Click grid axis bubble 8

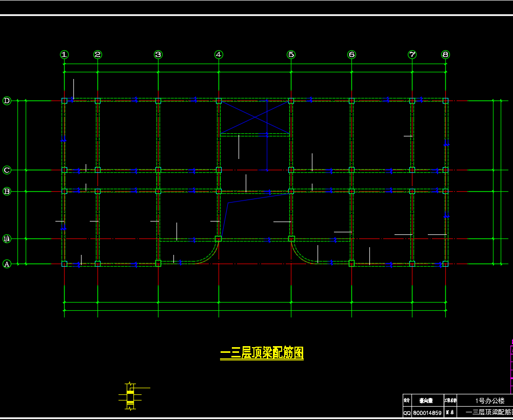[x=445, y=54]
